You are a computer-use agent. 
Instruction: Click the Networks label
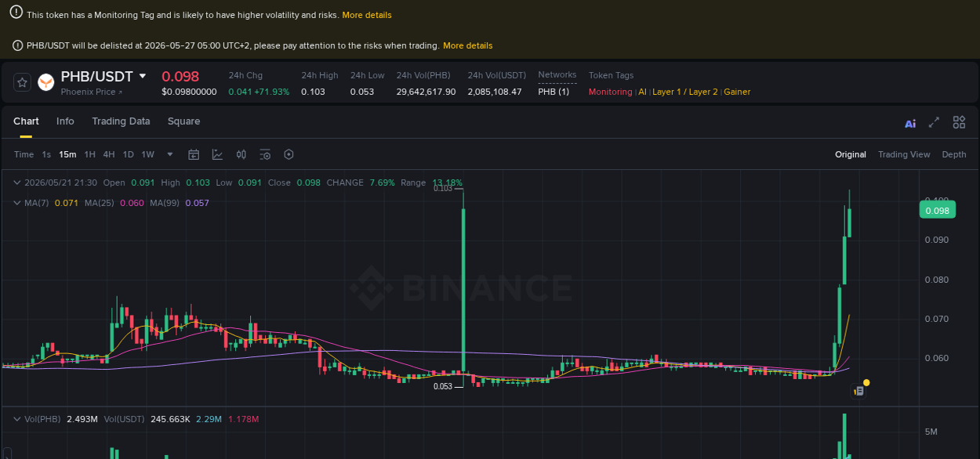point(557,74)
